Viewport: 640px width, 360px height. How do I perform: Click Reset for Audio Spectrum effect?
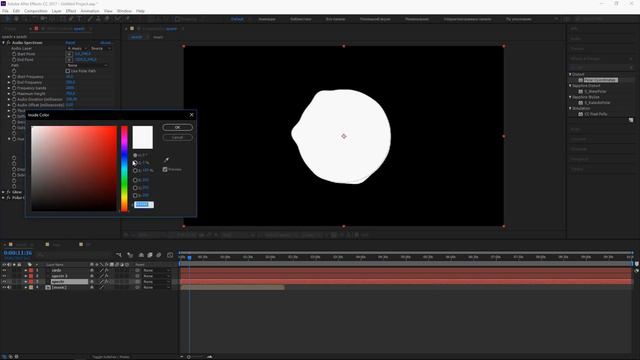(70, 42)
